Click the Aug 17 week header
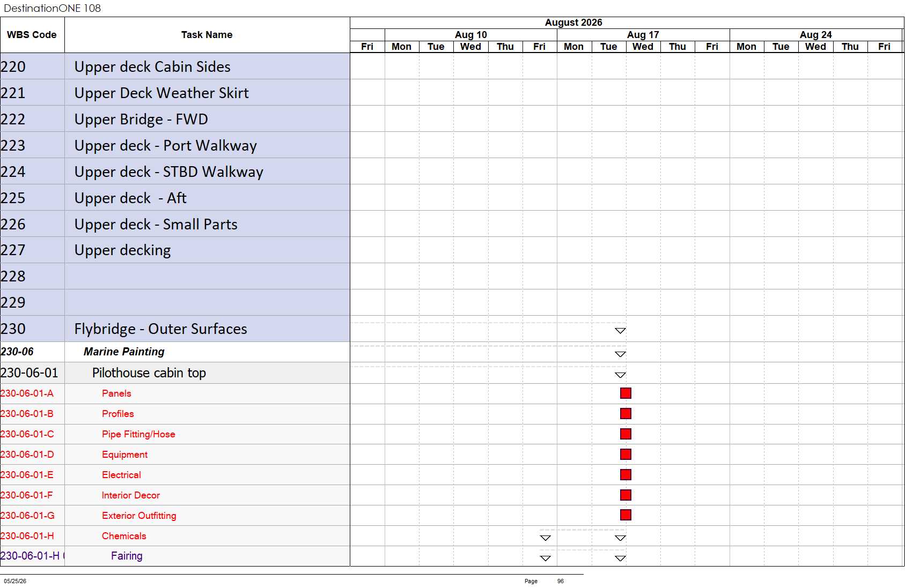 643,35
